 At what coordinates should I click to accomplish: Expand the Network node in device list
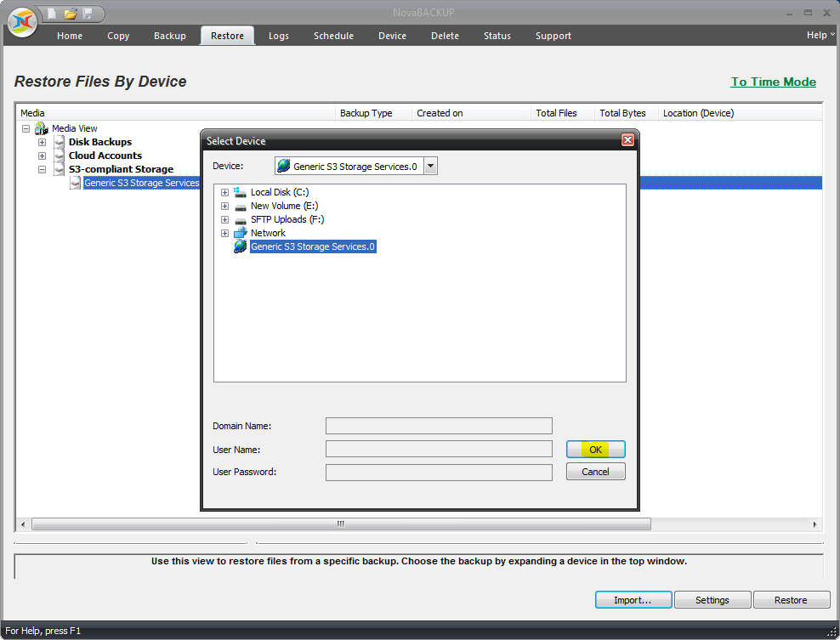[225, 233]
